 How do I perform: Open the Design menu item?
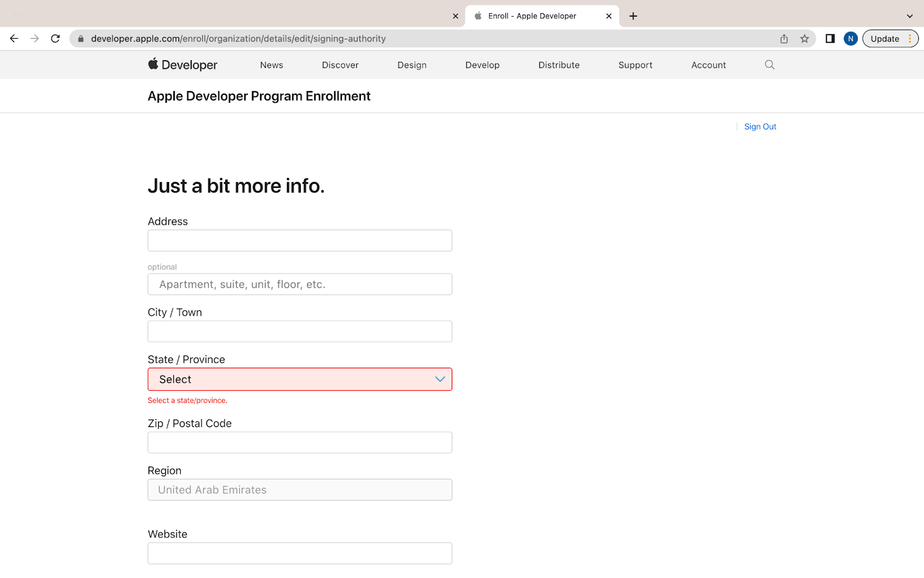(x=412, y=65)
